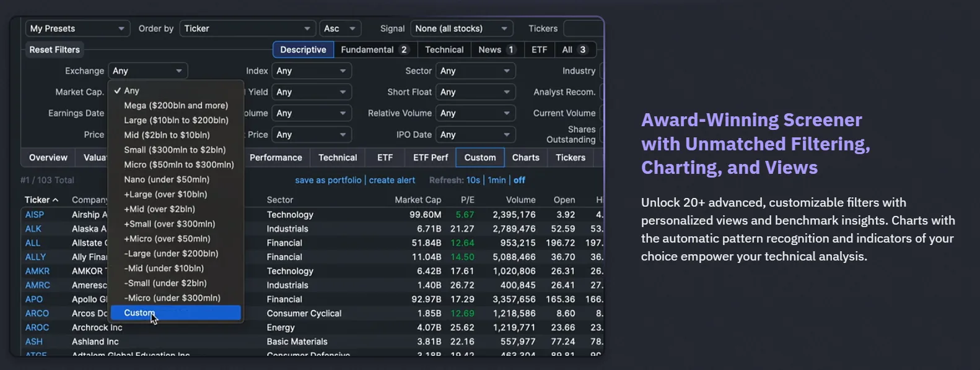The width and height of the screenshot is (980, 370).
Task: Switch to the All filter tab
Action: (575, 49)
